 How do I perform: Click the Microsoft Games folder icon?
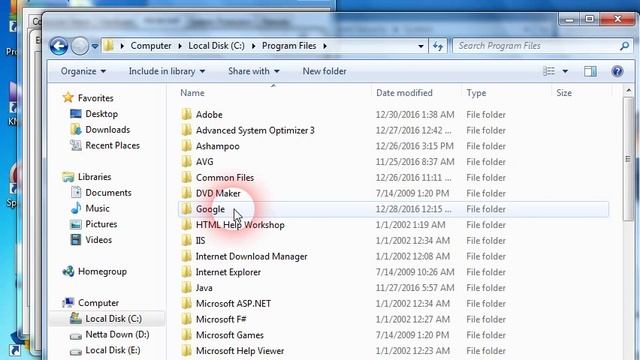coord(187,335)
